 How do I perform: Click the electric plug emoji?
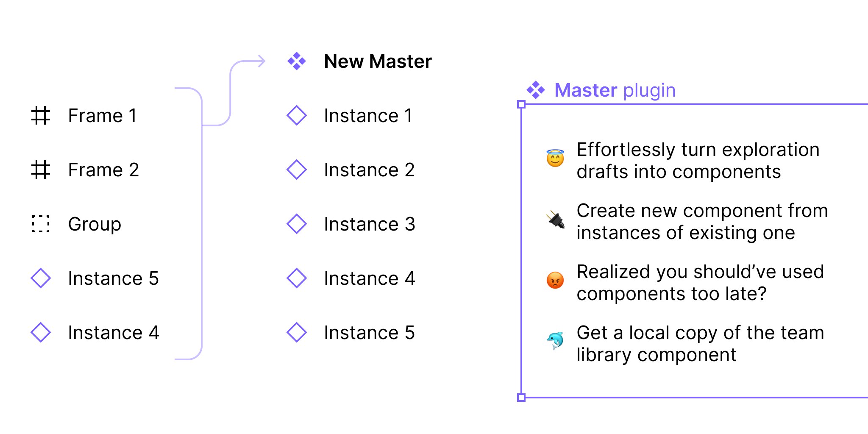(555, 220)
